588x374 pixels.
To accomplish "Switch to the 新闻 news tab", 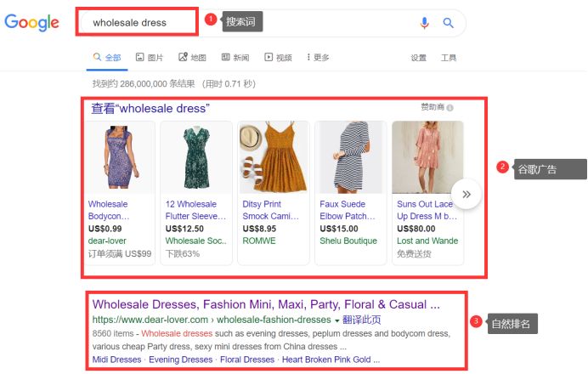I will tap(235, 58).
